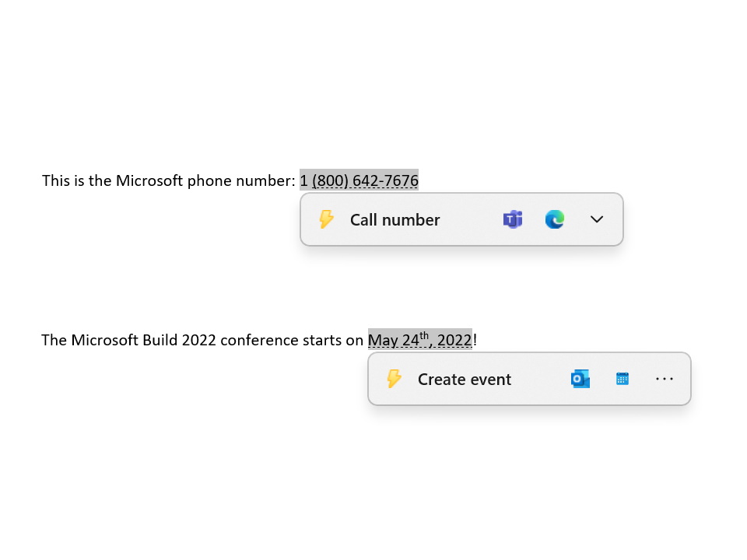Click the Call number button

point(395,219)
